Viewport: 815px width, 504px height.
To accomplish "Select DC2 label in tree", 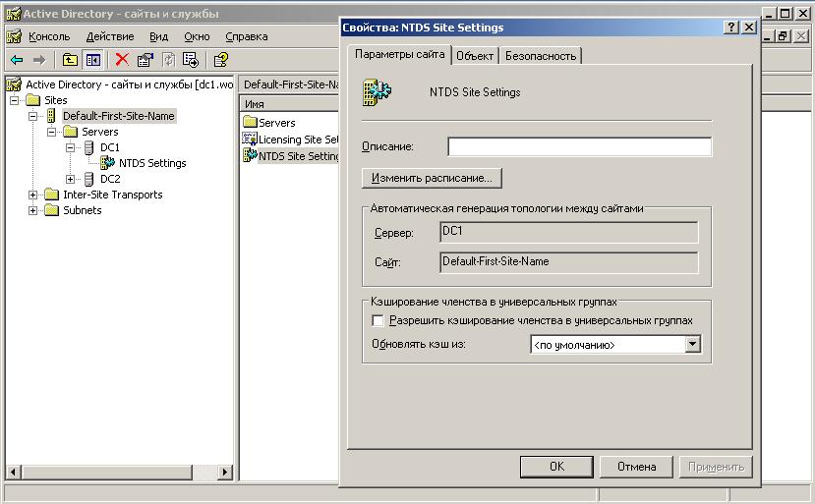I will [x=110, y=179].
